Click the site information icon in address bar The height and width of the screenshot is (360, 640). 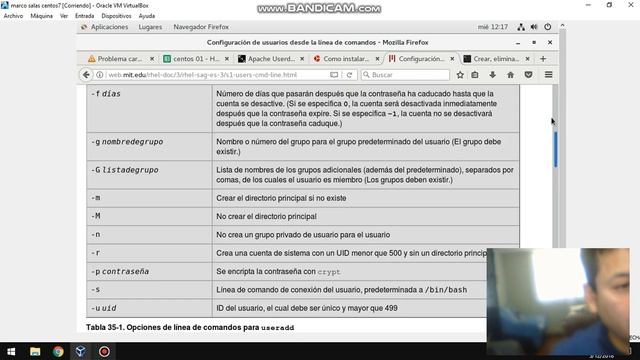point(100,75)
